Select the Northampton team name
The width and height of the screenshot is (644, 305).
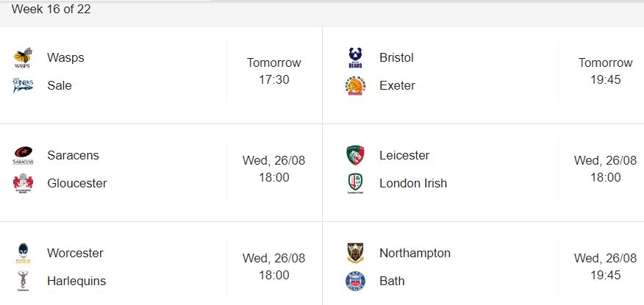[x=415, y=253]
